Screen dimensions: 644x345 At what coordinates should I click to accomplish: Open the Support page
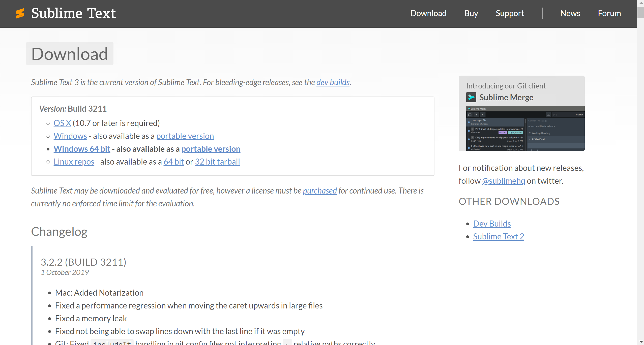click(510, 13)
